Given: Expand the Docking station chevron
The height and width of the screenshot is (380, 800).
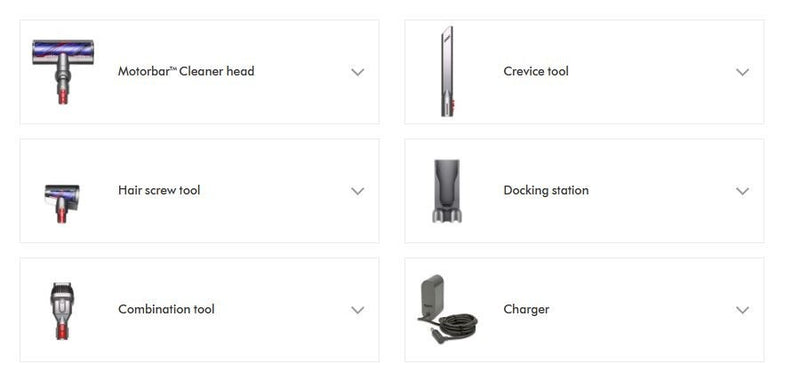Looking at the screenshot, I should [742, 191].
